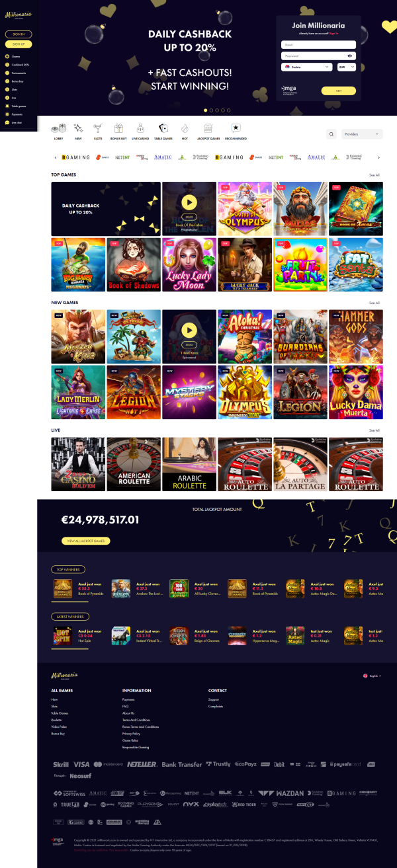This screenshot has height=868, width=397.
Task: Click the yellow Sign Up button
Action: click(19, 44)
